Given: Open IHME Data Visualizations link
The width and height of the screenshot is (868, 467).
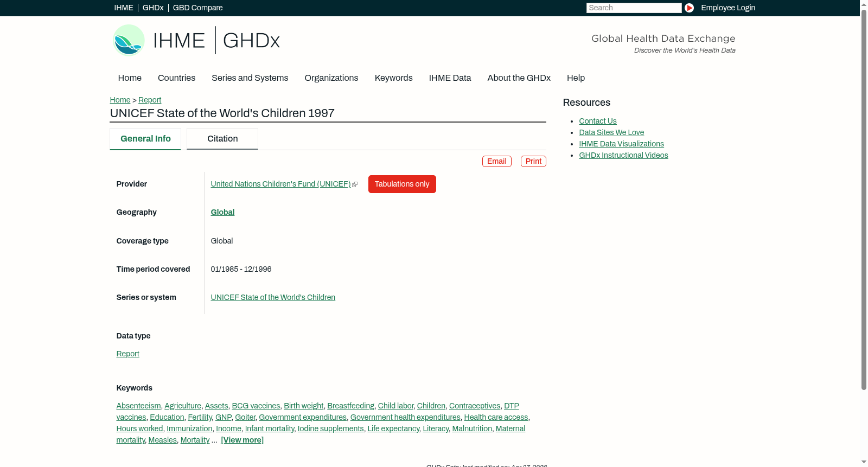Looking at the screenshot, I should (622, 144).
